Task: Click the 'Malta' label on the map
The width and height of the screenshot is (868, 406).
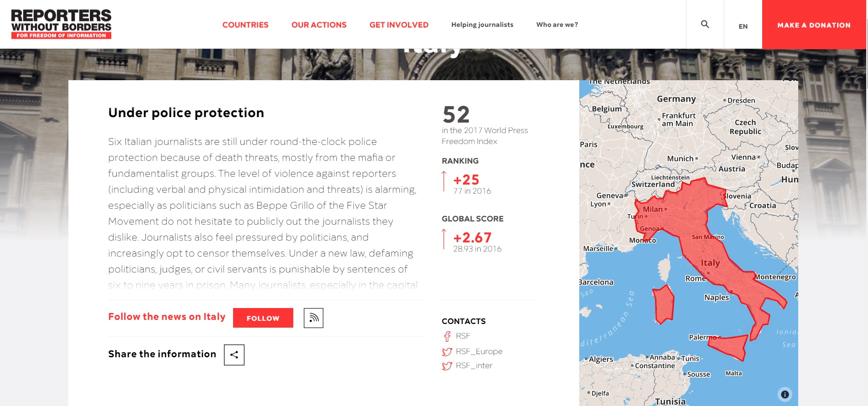Action: tap(733, 373)
